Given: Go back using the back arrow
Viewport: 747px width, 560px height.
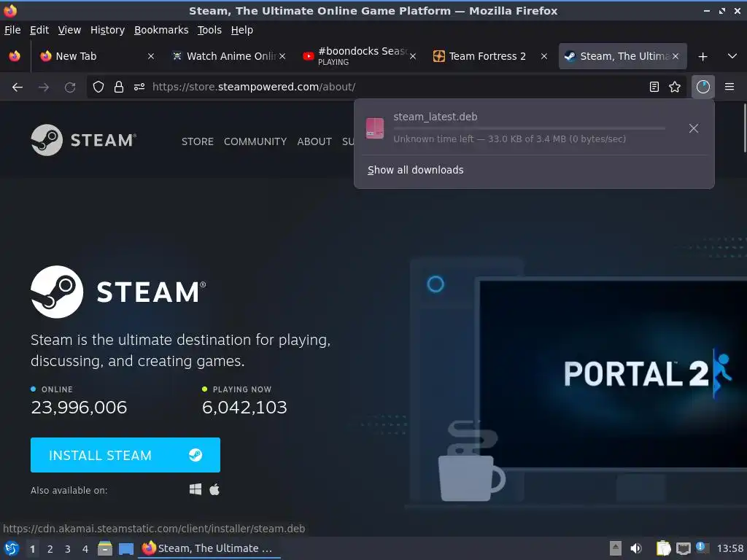Looking at the screenshot, I should coord(18,87).
